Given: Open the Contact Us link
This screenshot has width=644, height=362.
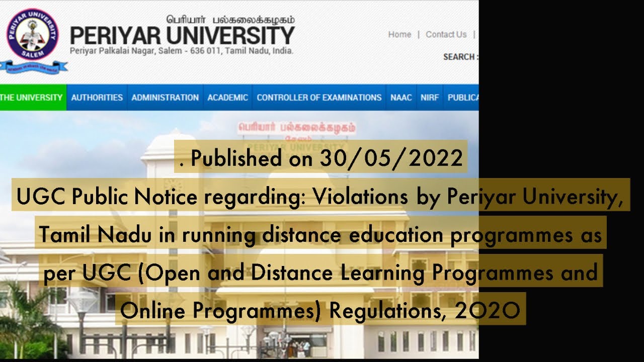Looking at the screenshot, I should click(446, 35).
